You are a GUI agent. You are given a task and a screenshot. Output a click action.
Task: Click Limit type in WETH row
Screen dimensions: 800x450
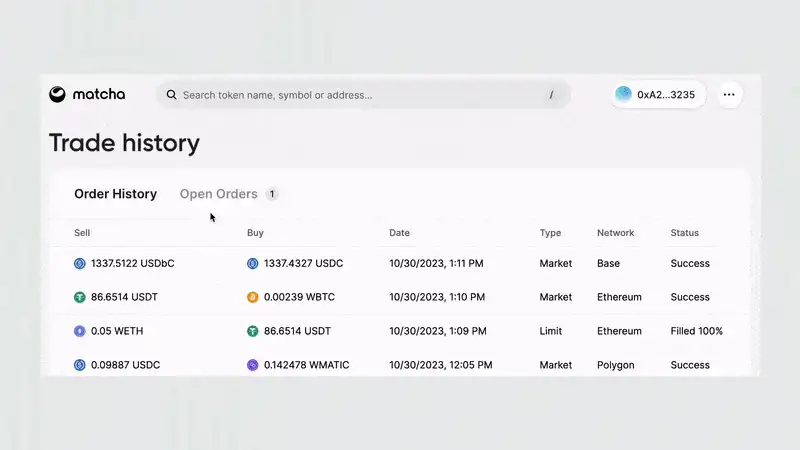click(x=551, y=331)
